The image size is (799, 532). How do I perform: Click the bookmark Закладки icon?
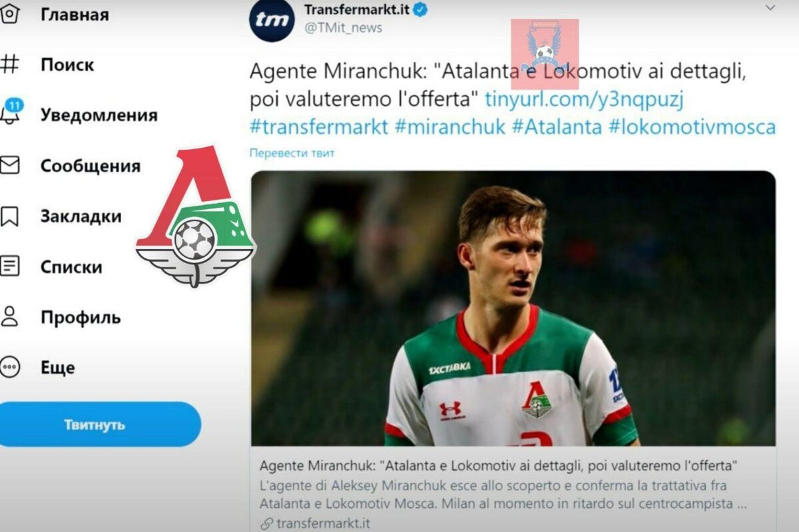pos(9,216)
